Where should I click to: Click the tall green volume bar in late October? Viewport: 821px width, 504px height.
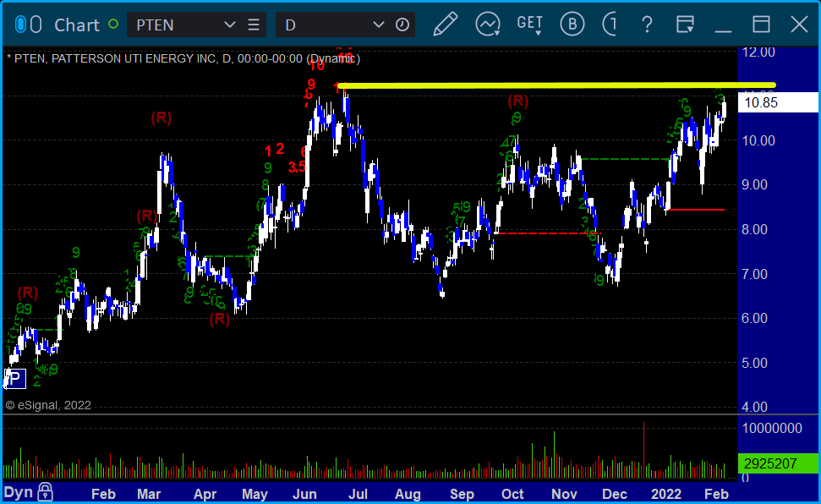(x=554, y=454)
